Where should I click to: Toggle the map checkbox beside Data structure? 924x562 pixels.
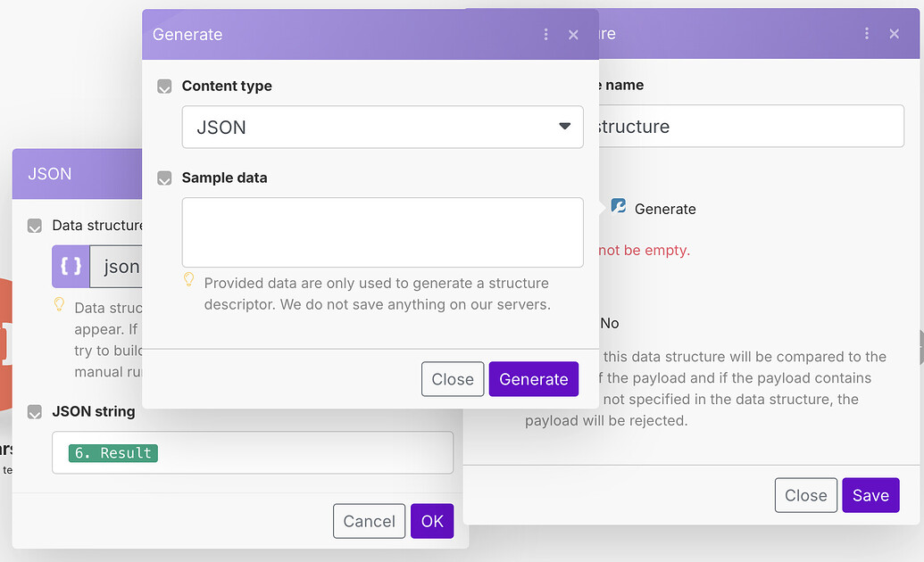tap(34, 226)
